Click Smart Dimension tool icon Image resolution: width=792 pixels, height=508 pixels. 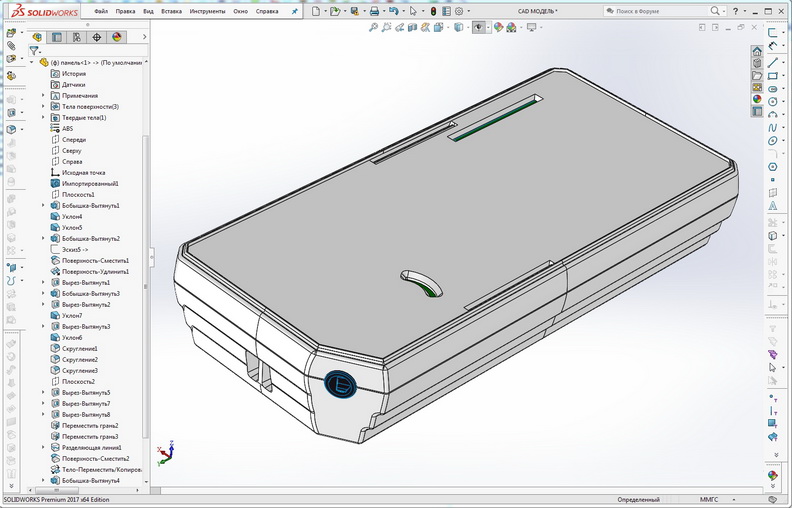tap(772, 46)
